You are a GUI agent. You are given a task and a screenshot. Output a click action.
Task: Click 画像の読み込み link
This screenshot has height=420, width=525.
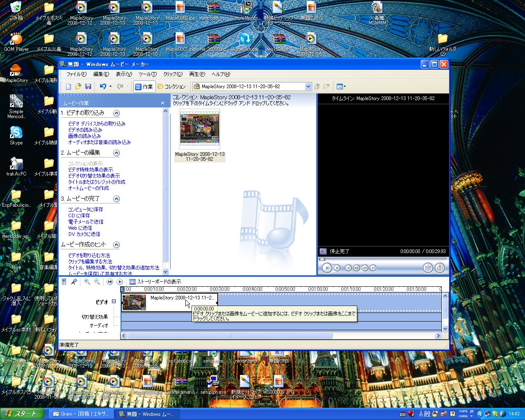[x=84, y=136]
